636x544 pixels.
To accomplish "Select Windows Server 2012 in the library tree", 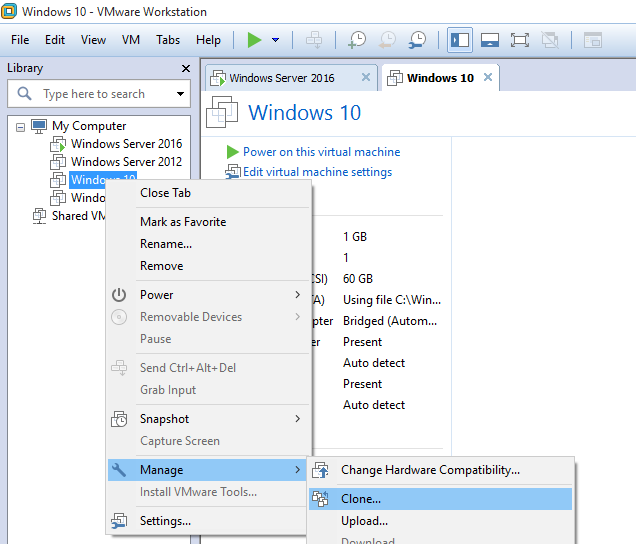I will 127,161.
